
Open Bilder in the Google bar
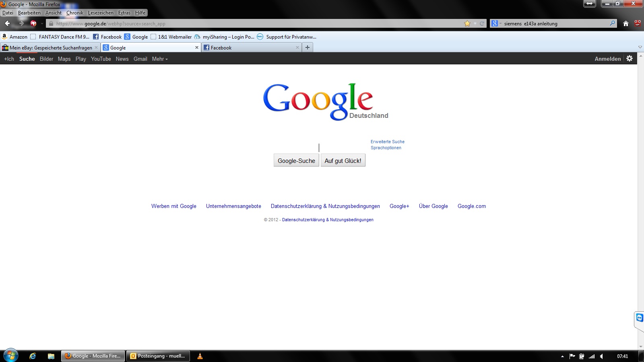[x=46, y=59]
